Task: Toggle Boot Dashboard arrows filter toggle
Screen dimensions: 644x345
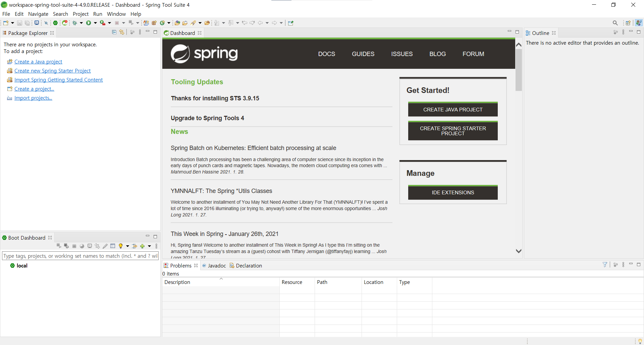Action: pos(135,246)
